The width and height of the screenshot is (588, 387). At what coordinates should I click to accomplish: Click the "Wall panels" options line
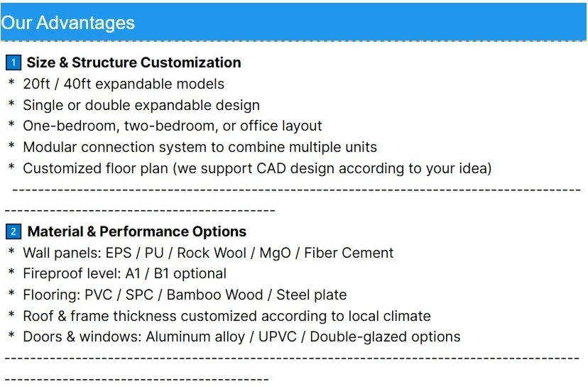(x=208, y=253)
